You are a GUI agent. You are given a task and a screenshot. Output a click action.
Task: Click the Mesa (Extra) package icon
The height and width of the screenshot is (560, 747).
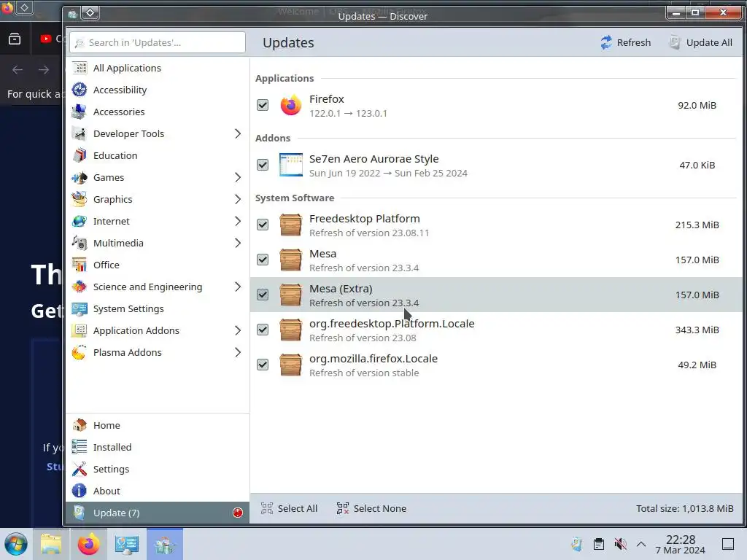[x=290, y=295]
